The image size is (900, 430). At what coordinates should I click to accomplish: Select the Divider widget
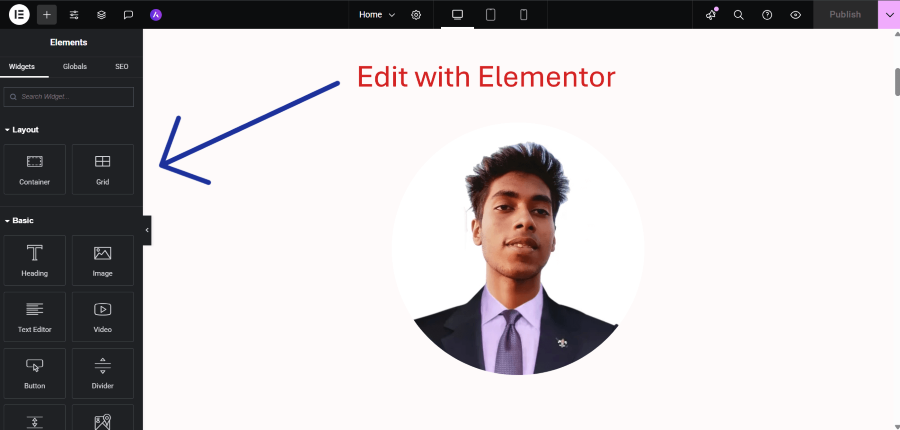click(x=103, y=373)
